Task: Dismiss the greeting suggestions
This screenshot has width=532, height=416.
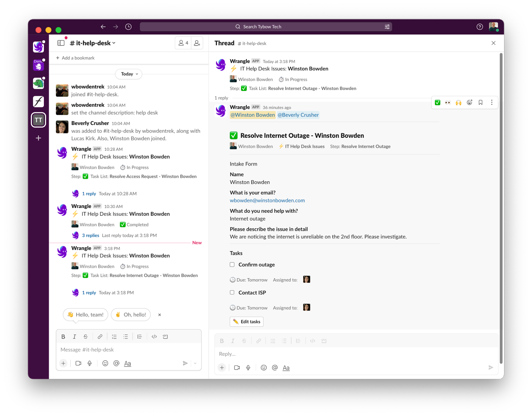Action: 160,315
